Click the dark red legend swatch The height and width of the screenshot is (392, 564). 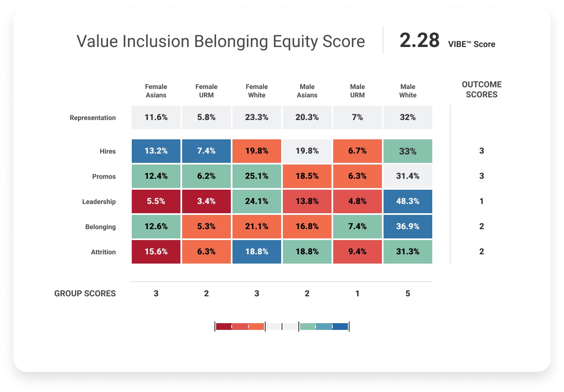(223, 327)
